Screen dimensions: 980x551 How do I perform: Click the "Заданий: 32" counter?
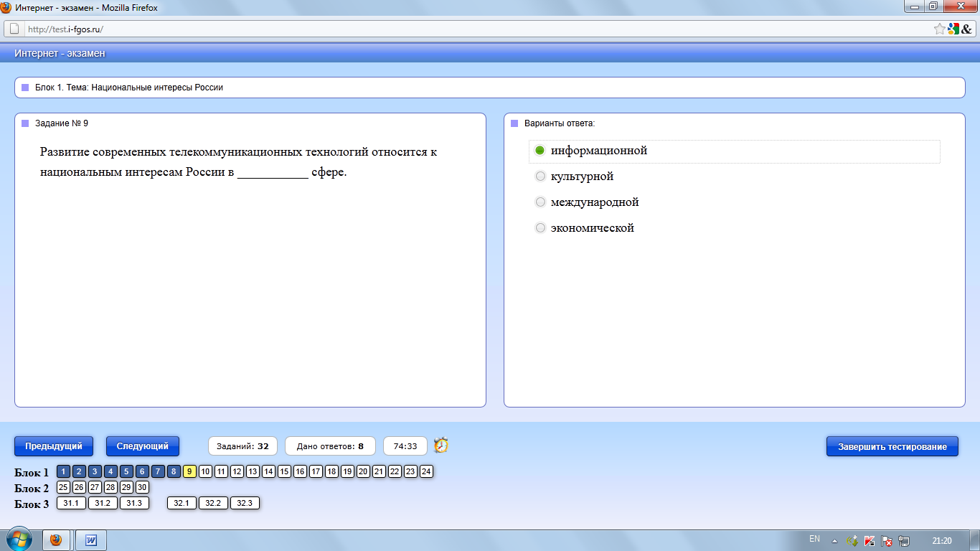(242, 446)
